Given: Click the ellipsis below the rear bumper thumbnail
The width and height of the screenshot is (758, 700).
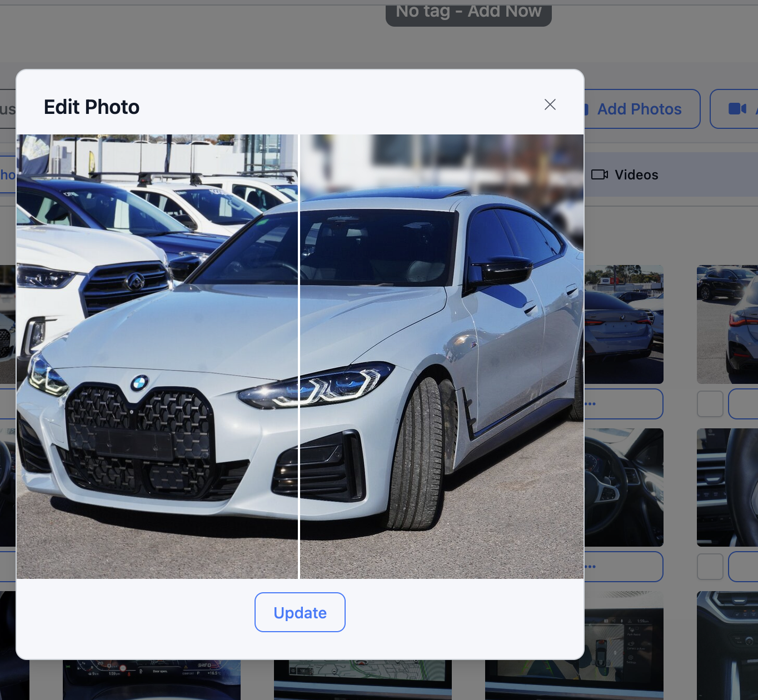Looking at the screenshot, I should [590, 404].
